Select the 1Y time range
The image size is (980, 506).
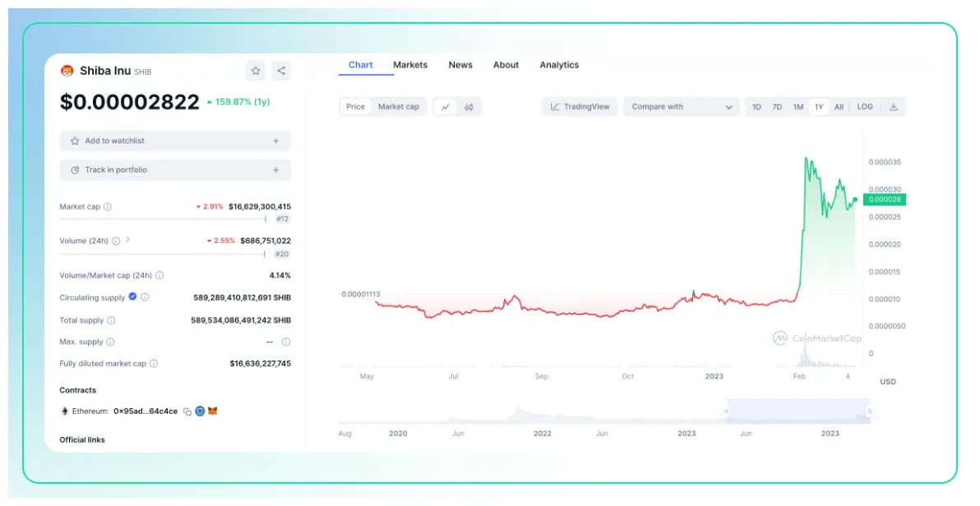click(818, 107)
